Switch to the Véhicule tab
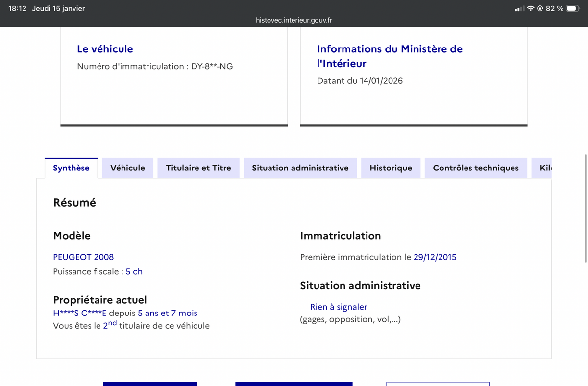The width and height of the screenshot is (588, 386). [127, 168]
